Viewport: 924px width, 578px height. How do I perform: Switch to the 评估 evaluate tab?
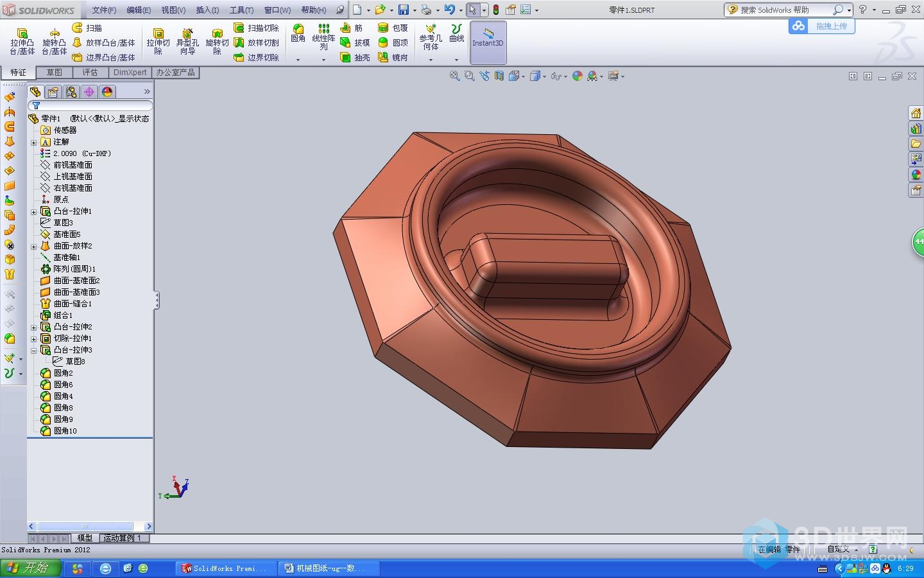[x=90, y=73]
